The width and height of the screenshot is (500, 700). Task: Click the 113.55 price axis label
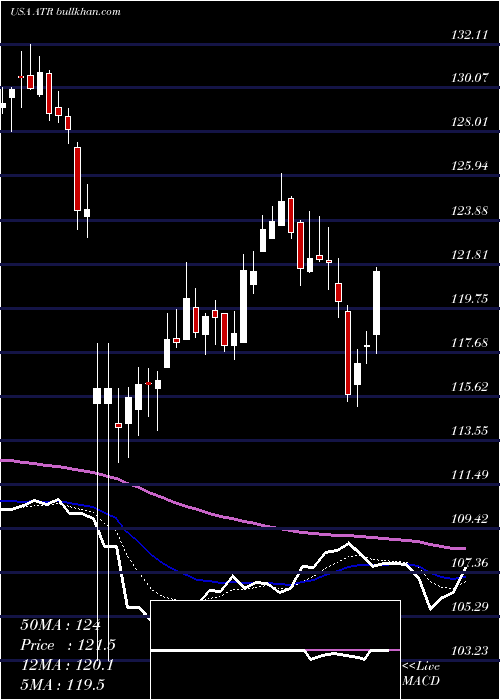[469, 431]
